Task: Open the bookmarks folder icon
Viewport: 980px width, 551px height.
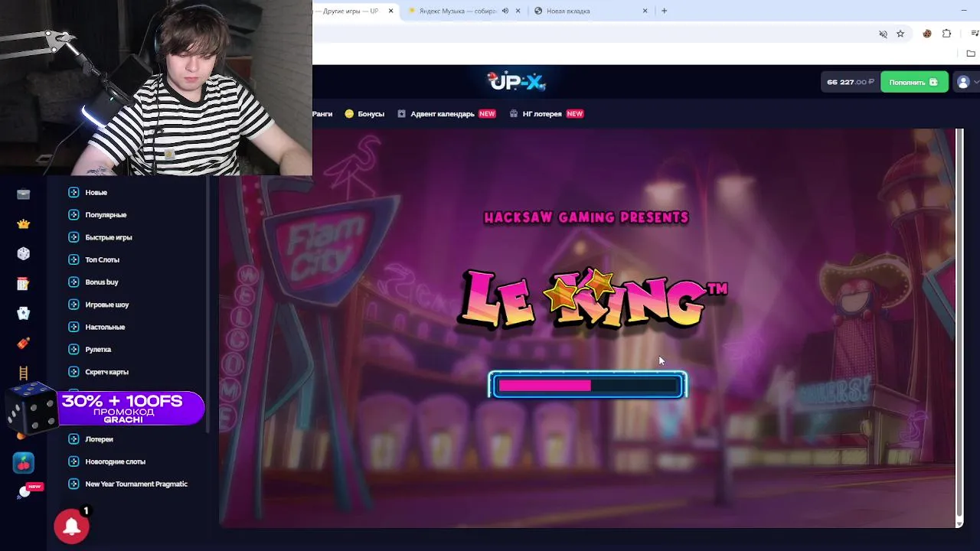Action: [971, 54]
